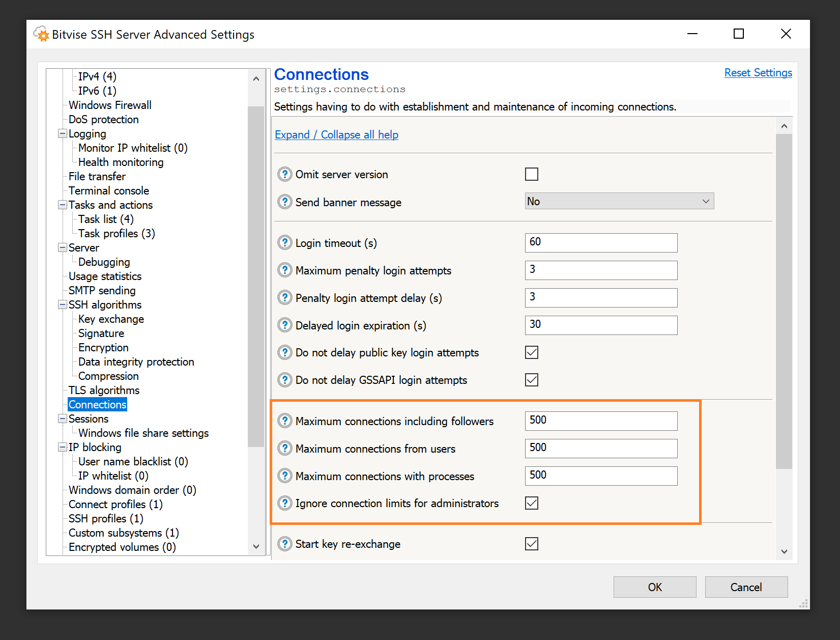Viewport: 840px width, 640px height.
Task: Click the Reset Settings link
Action: pos(758,73)
